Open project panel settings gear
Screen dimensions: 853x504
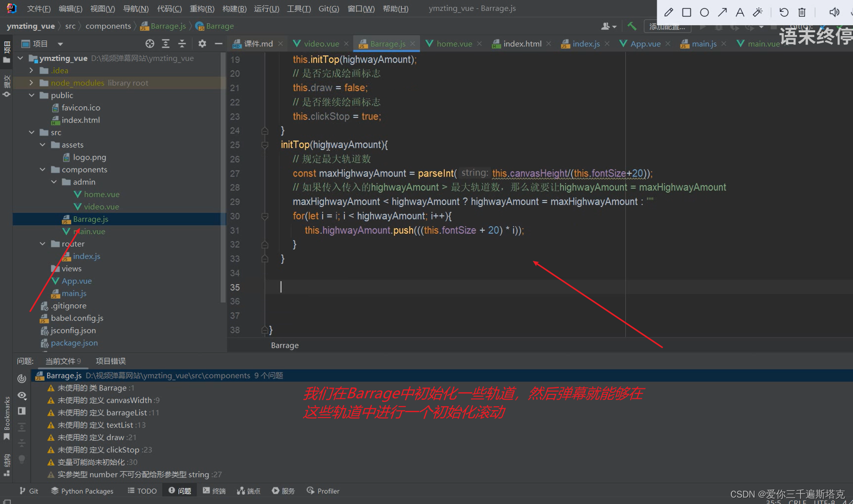[202, 43]
